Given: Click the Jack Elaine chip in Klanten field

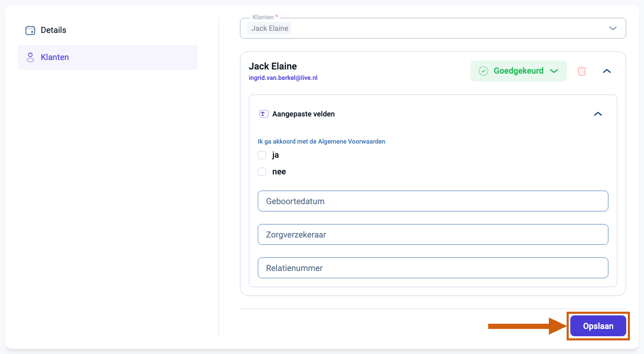Looking at the screenshot, I should tap(269, 28).
